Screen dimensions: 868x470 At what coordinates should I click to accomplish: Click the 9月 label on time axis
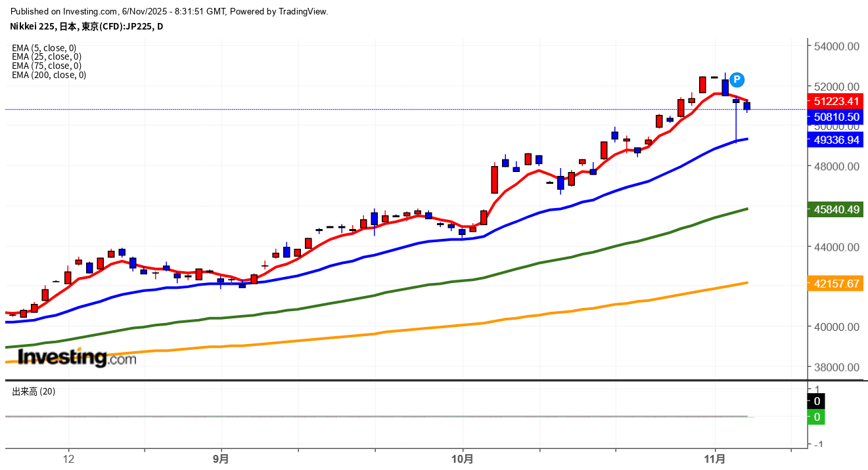pos(221,458)
